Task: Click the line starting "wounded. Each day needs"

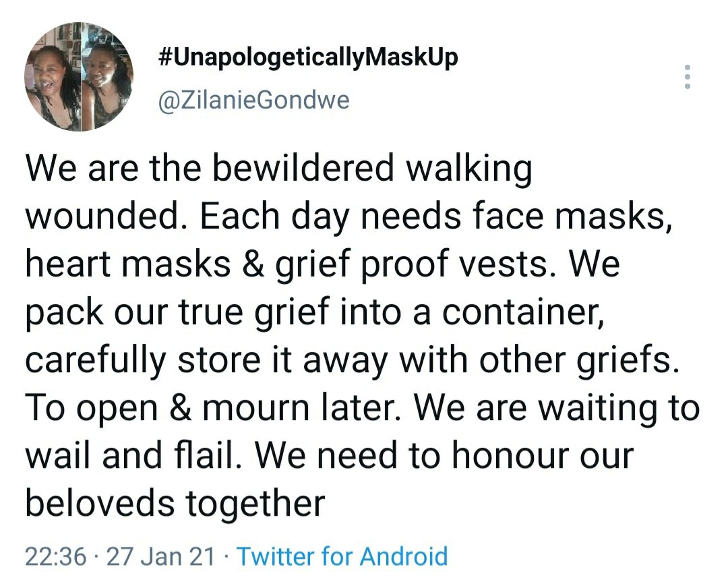Action: pyautogui.click(x=348, y=215)
